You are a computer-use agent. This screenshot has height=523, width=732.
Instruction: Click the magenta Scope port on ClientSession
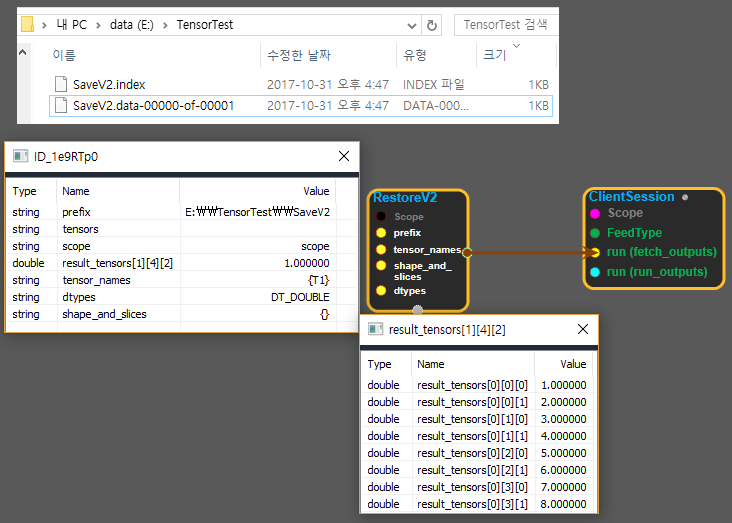[x=595, y=213]
